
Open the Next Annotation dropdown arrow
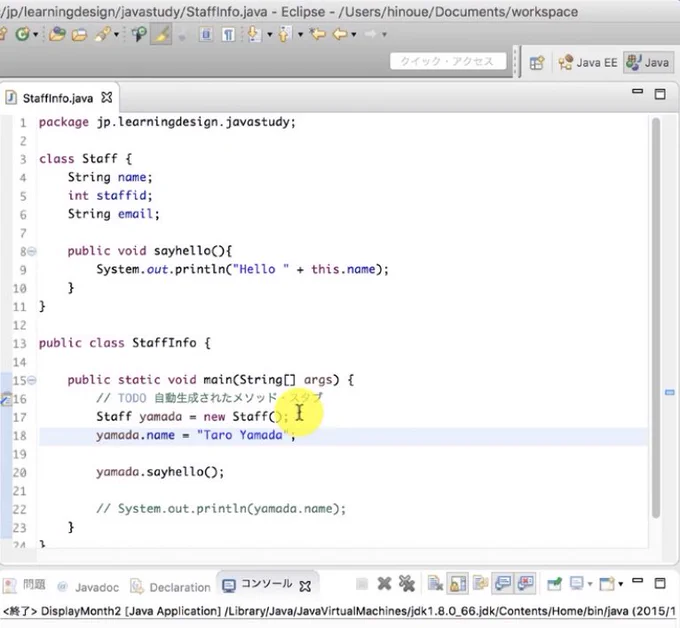tap(269, 34)
